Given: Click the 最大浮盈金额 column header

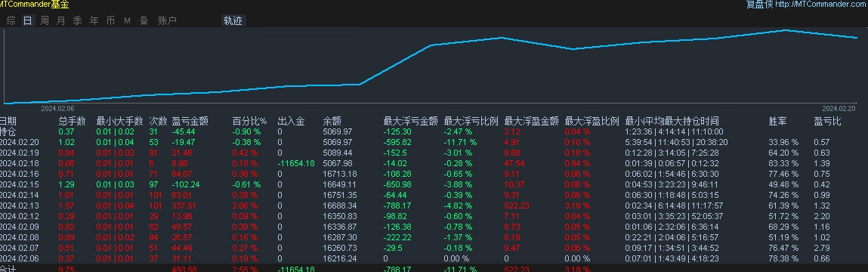Looking at the screenshot, I should (x=531, y=122).
